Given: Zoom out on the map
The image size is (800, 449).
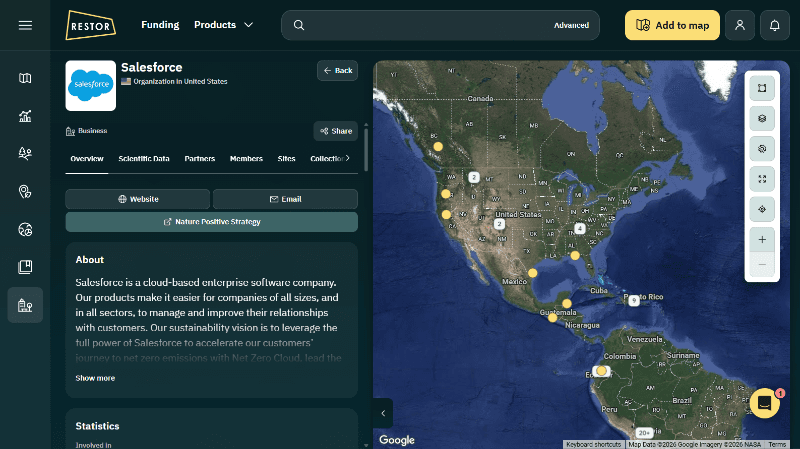Looking at the screenshot, I should pyautogui.click(x=762, y=264).
